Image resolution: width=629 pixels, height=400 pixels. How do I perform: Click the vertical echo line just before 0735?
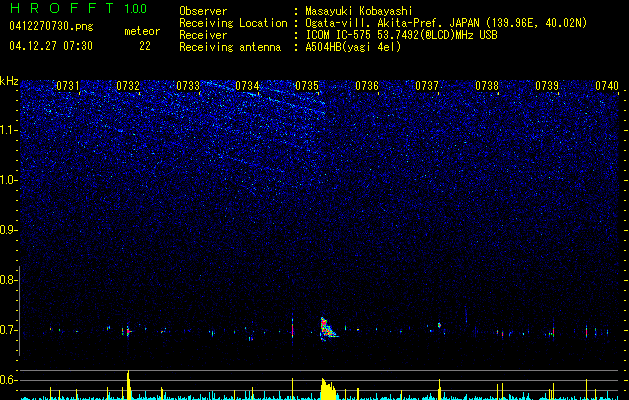[x=292, y=328]
